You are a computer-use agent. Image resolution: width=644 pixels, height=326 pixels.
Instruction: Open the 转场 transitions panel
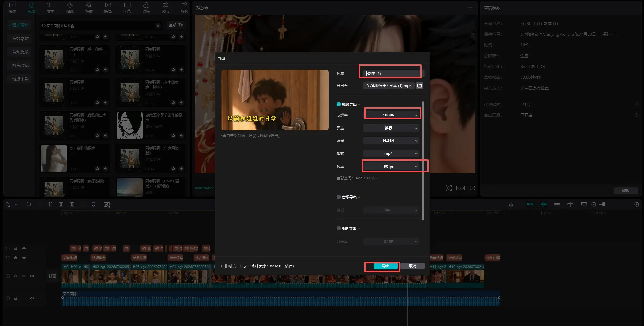108,8
